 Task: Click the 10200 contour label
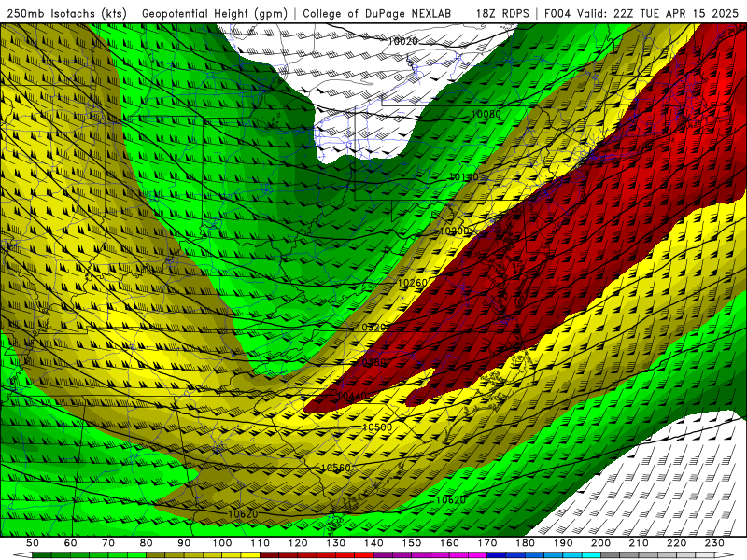click(454, 231)
